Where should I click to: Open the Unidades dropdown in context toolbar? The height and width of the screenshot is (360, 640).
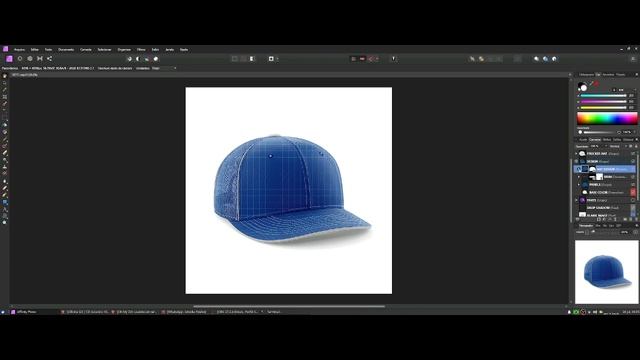(164, 69)
